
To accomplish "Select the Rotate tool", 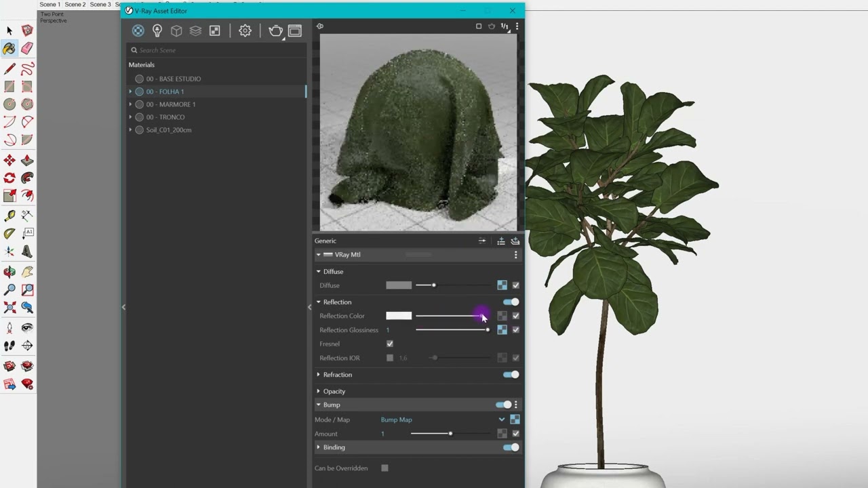I will coord(9,178).
